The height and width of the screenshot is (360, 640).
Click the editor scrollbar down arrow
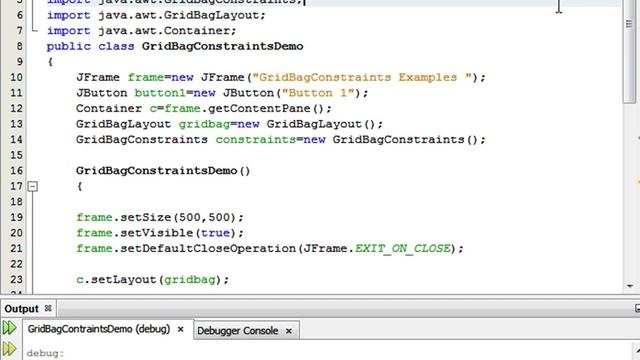pos(630,286)
